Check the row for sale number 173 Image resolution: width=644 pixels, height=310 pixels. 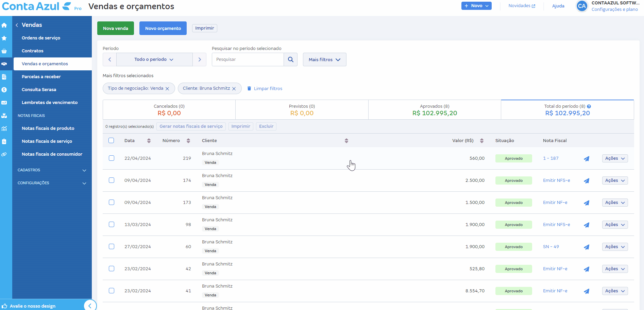point(112,202)
